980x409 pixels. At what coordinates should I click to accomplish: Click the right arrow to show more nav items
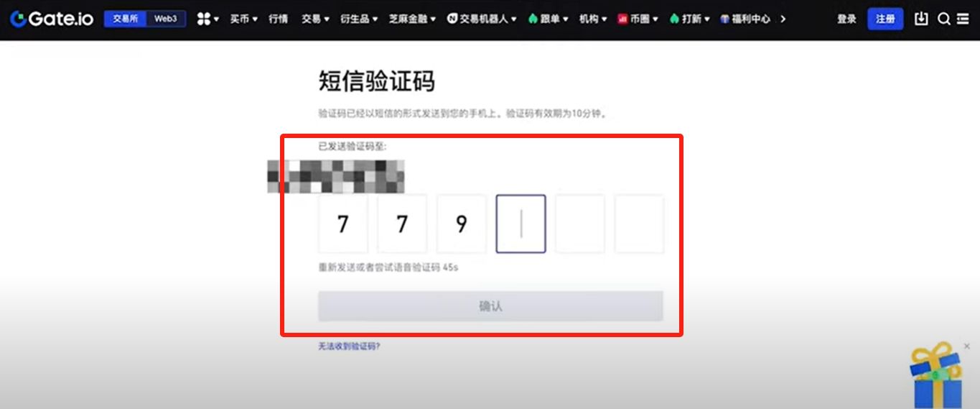click(x=783, y=19)
